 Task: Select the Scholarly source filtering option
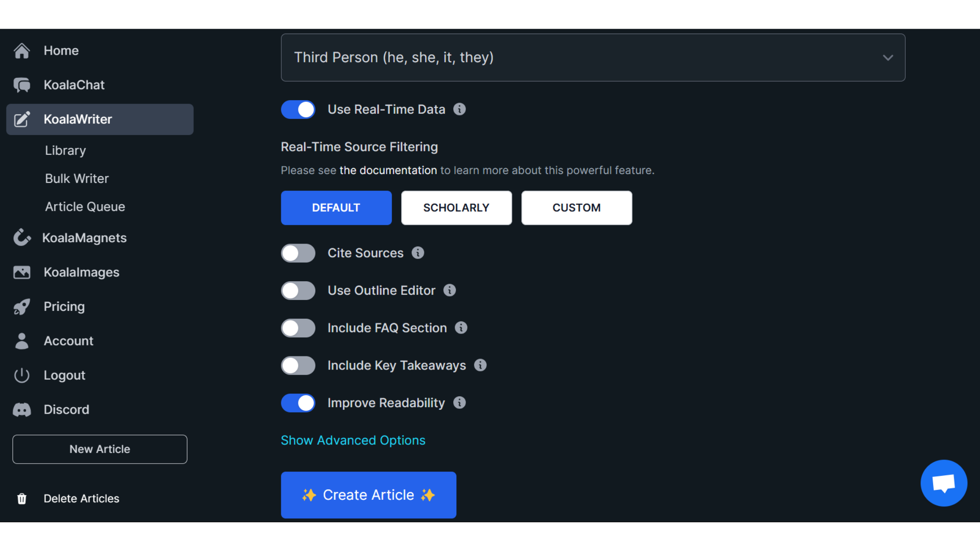(x=456, y=208)
